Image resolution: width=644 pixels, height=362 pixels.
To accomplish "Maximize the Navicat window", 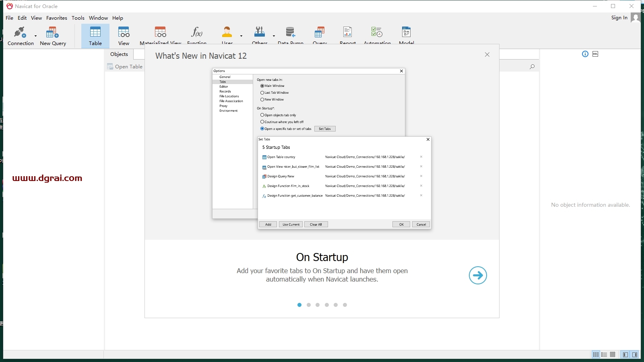I will (x=613, y=6).
